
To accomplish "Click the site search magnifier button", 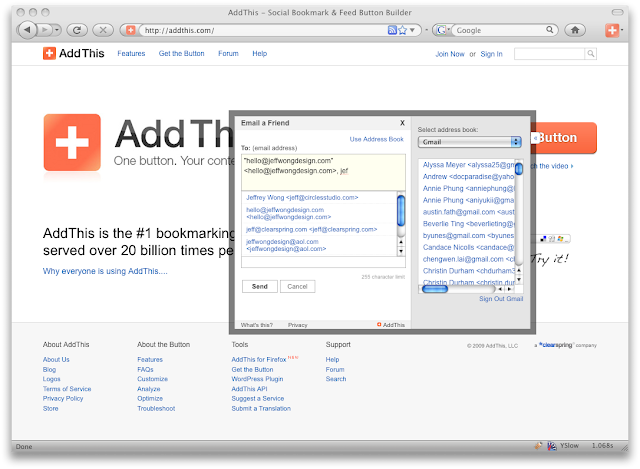I will point(591,53).
